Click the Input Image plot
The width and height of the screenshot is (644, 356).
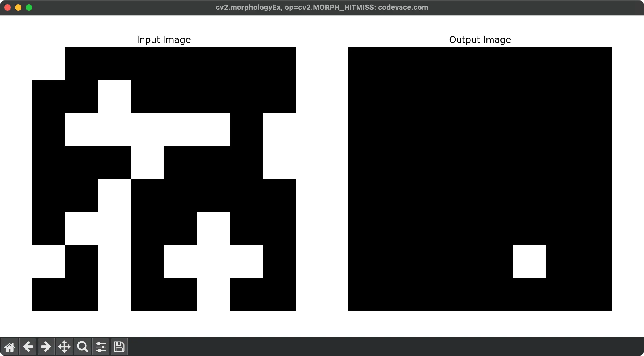pyautogui.click(x=164, y=179)
